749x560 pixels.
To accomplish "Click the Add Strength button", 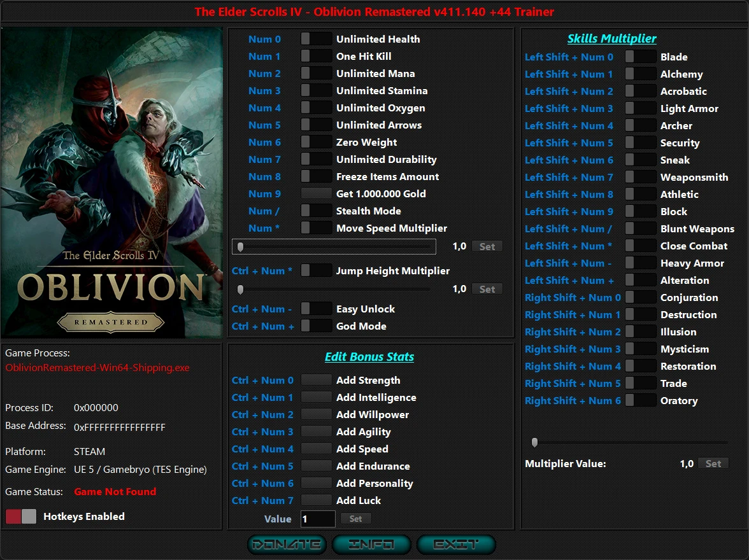I will pyautogui.click(x=316, y=380).
